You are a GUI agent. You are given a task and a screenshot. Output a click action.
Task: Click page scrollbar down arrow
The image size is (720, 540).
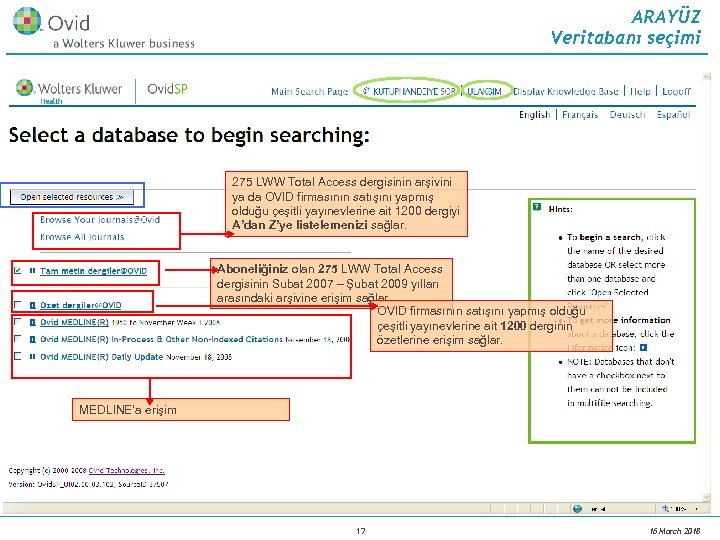(707, 497)
